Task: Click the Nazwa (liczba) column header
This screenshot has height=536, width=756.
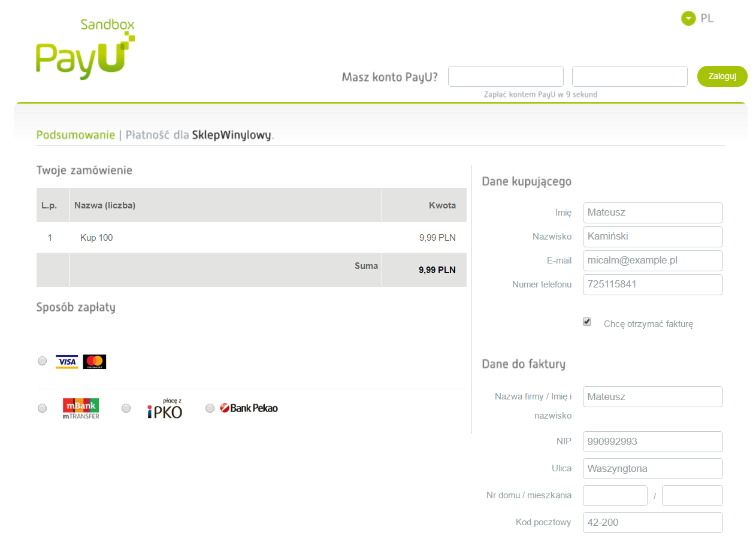Action: (x=105, y=205)
